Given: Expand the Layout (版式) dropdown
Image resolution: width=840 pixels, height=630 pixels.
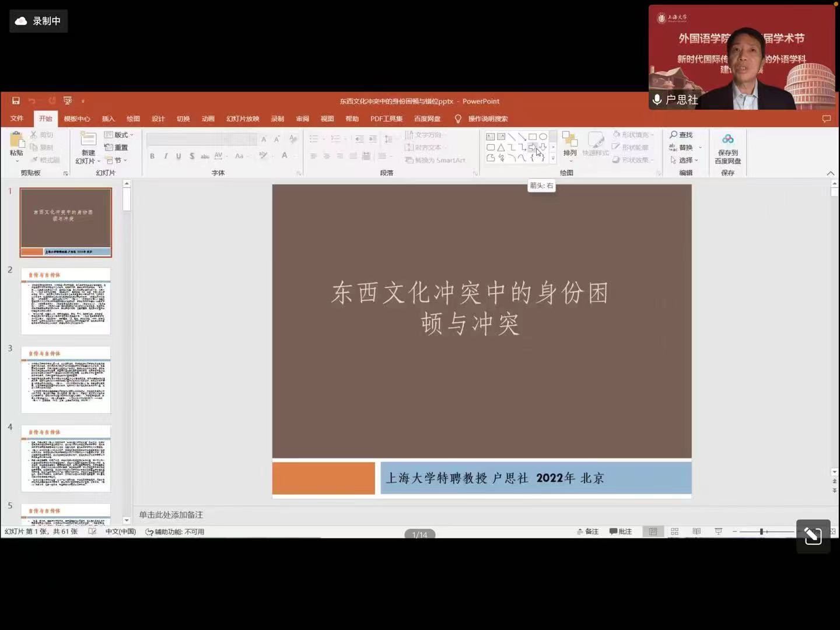Looking at the screenshot, I should tap(119, 135).
